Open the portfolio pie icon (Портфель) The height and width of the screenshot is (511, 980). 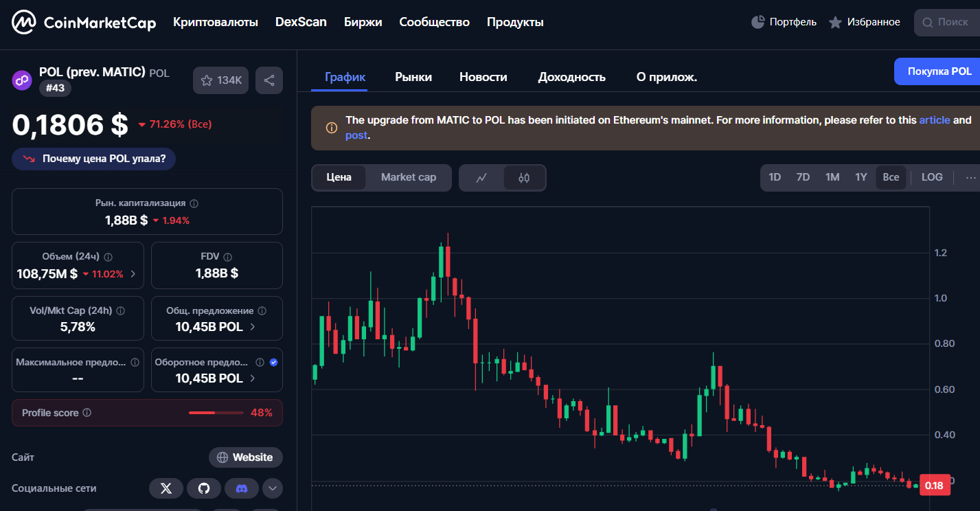point(758,22)
